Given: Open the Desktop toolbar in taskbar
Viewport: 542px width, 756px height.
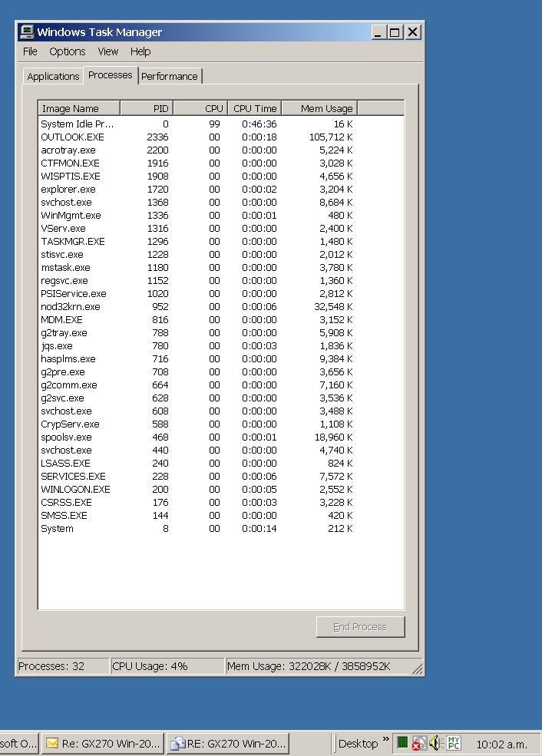Looking at the screenshot, I should coord(358,744).
